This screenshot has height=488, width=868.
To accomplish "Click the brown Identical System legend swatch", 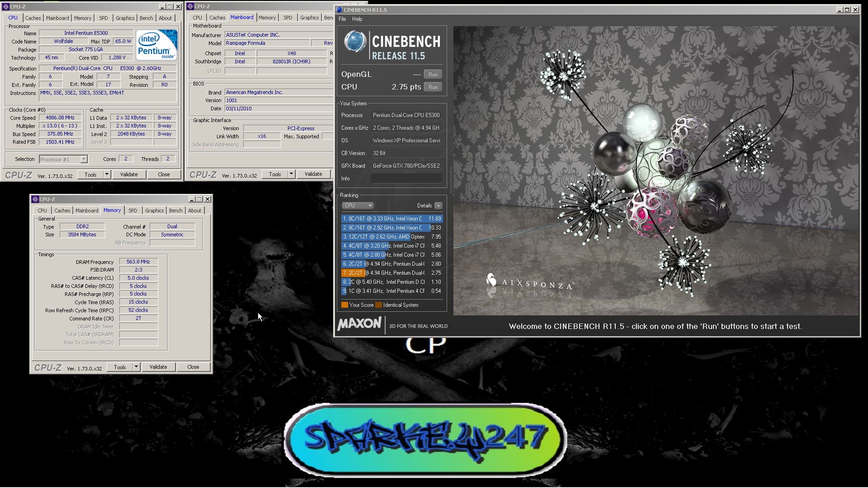I will (378, 305).
